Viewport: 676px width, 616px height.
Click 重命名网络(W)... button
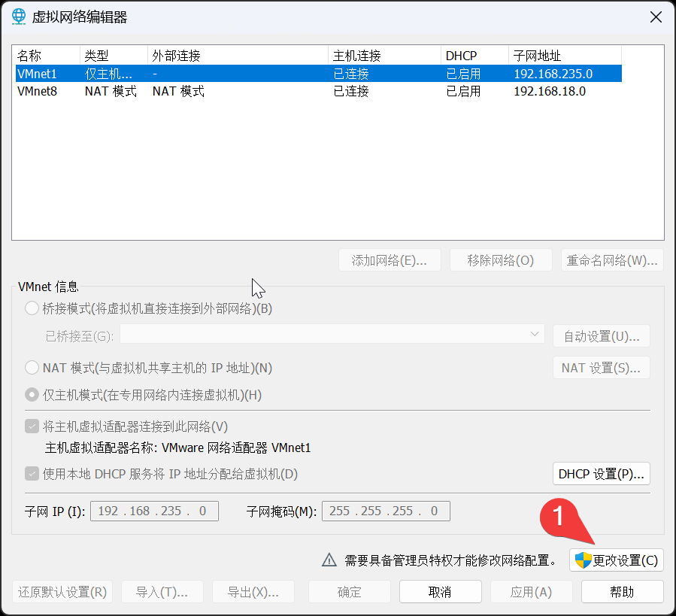click(612, 260)
